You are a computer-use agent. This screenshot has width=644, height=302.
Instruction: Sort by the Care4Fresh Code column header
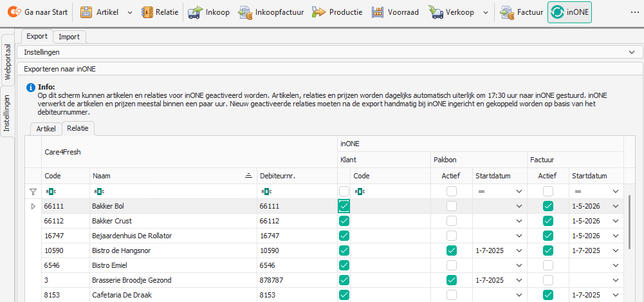[66, 176]
